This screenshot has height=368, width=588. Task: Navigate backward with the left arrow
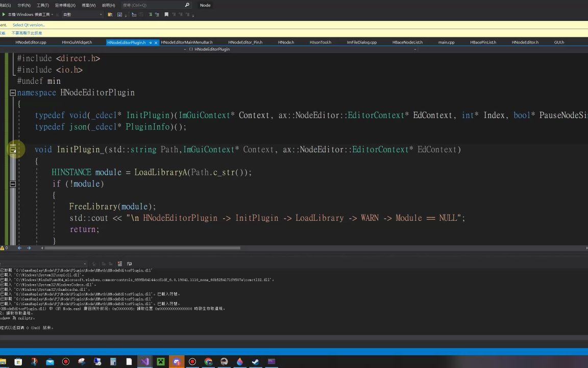pyautogui.click(x=19, y=248)
